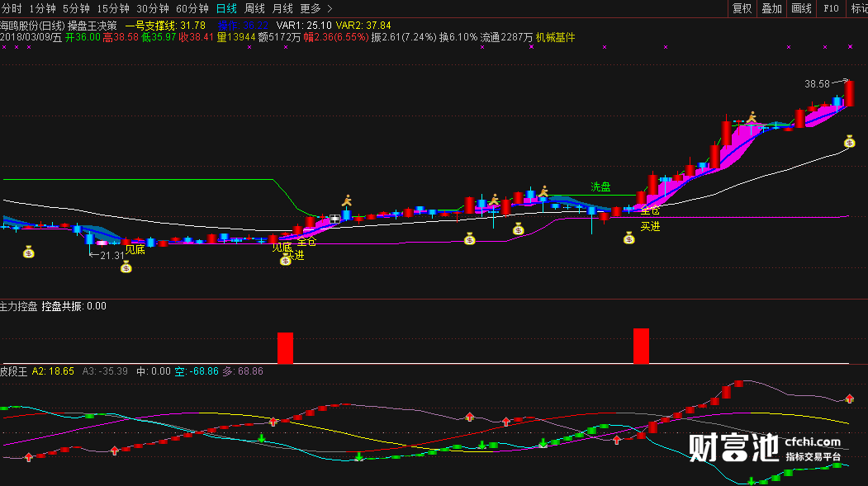Click the 低35.97 low price

pyautogui.click(x=159, y=37)
